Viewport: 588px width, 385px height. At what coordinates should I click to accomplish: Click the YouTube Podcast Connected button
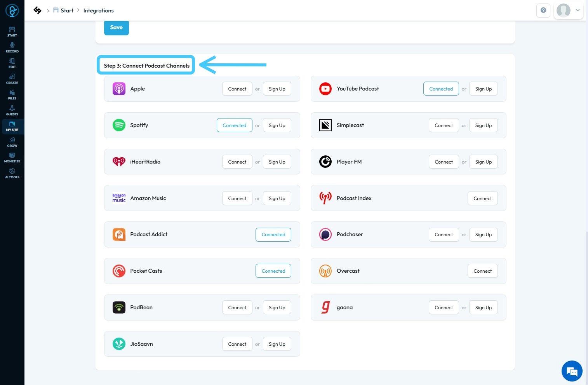441,89
